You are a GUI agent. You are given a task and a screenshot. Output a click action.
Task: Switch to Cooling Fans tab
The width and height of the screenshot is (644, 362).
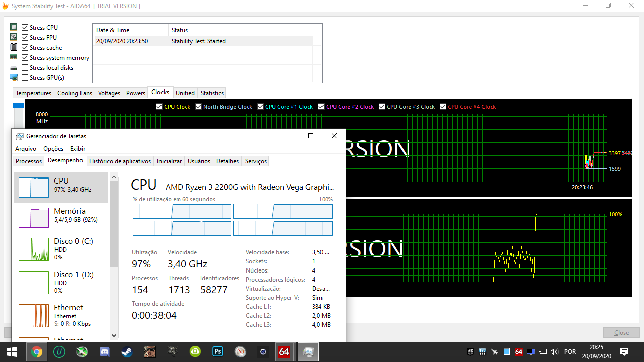pyautogui.click(x=74, y=93)
